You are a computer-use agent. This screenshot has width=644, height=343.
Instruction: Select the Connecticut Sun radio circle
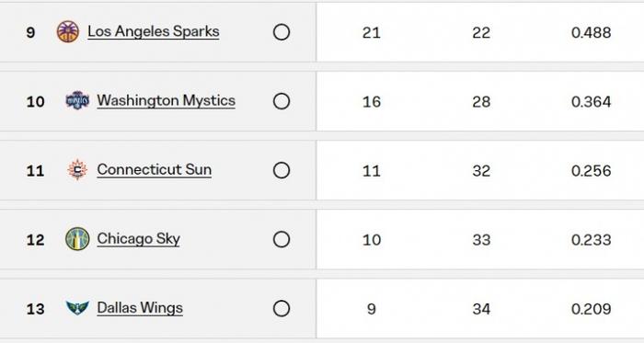click(x=282, y=170)
